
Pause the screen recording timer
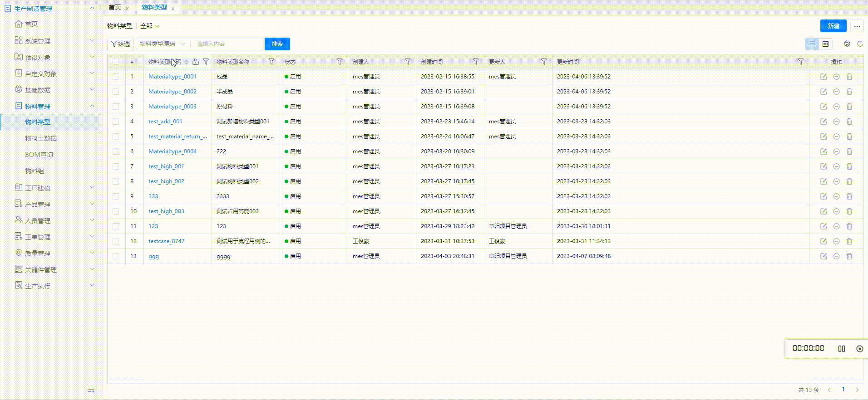point(841,349)
